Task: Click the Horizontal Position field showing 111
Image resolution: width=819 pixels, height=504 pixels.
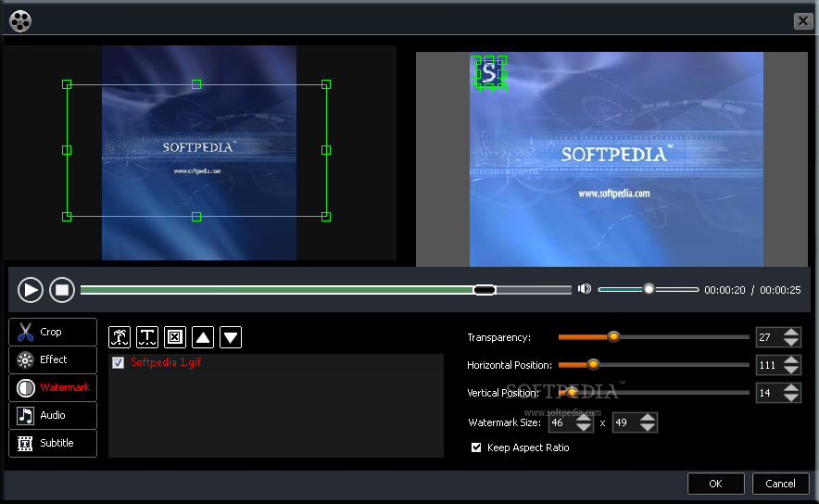Action: (769, 365)
